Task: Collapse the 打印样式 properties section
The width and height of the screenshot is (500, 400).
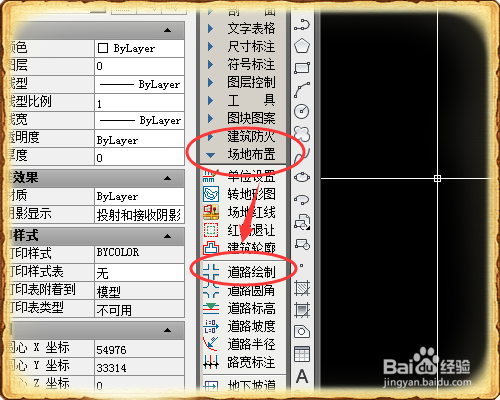Action: pos(168,236)
